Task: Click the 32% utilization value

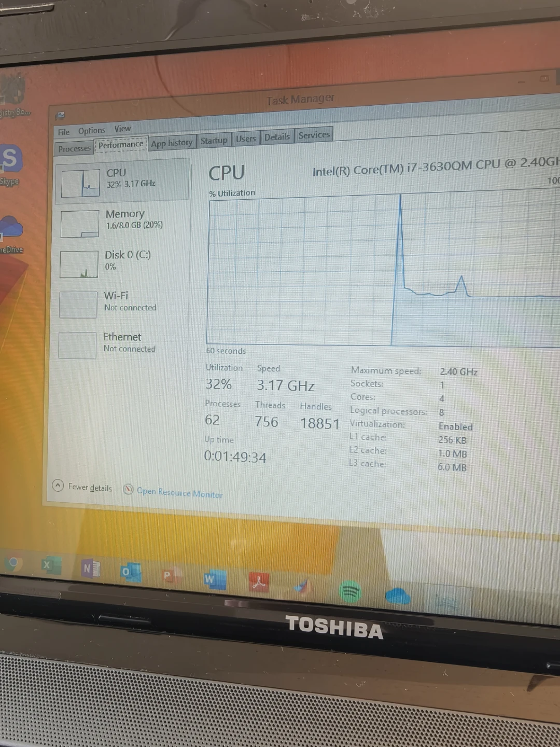Action: (x=218, y=384)
